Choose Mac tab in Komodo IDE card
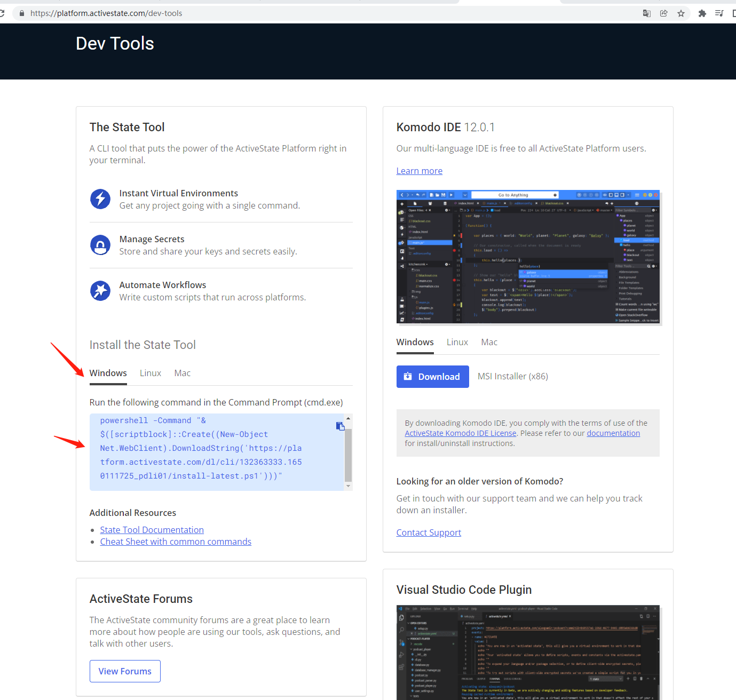This screenshot has height=700, width=736. [489, 342]
